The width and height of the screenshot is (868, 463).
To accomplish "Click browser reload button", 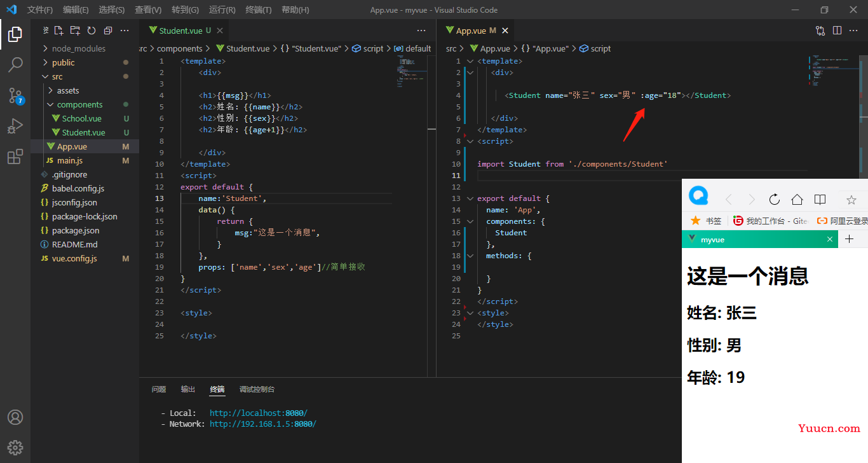I will (x=774, y=200).
